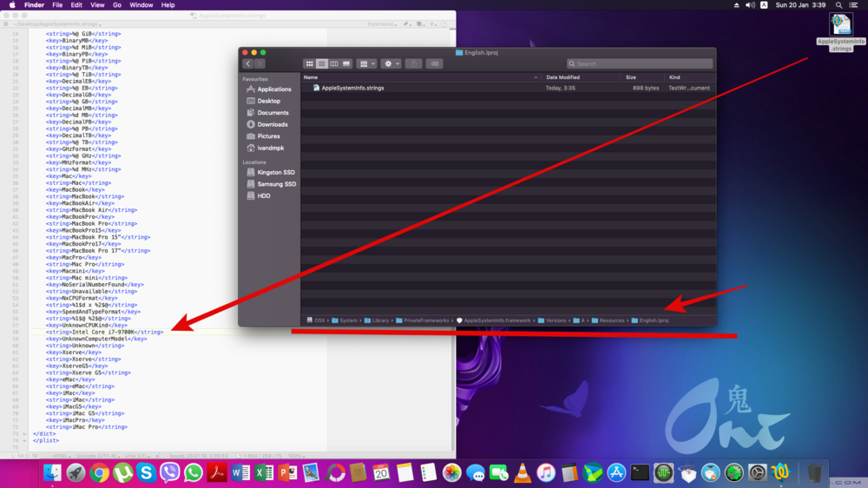The image size is (868, 488).
Task: Switch Finder to column view
Action: (x=334, y=64)
